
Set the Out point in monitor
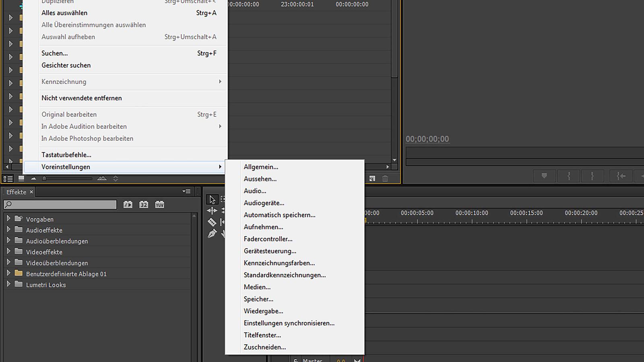pyautogui.click(x=592, y=176)
